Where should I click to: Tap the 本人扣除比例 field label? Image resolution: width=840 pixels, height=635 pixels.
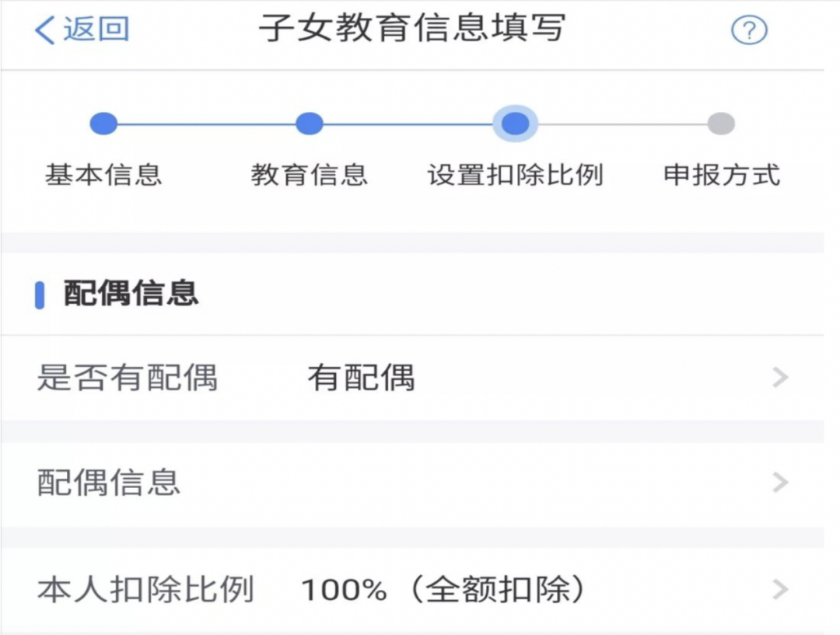click(145, 590)
